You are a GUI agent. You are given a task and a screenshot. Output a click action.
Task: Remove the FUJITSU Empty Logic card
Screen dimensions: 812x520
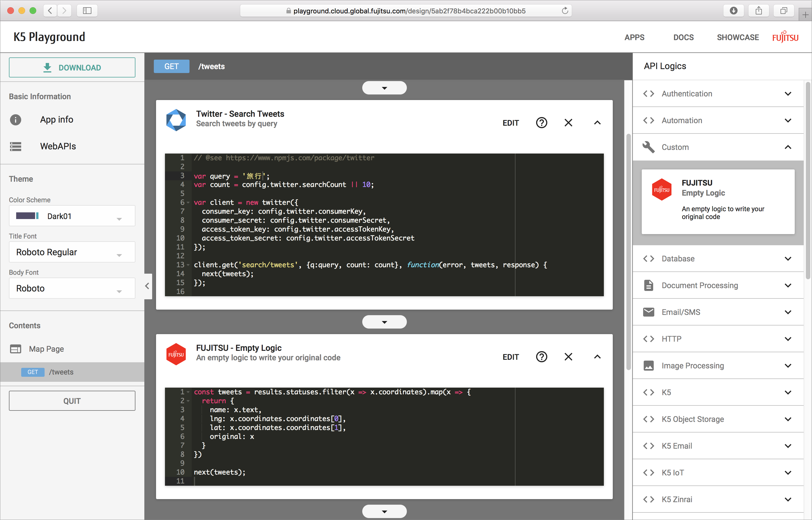568,357
